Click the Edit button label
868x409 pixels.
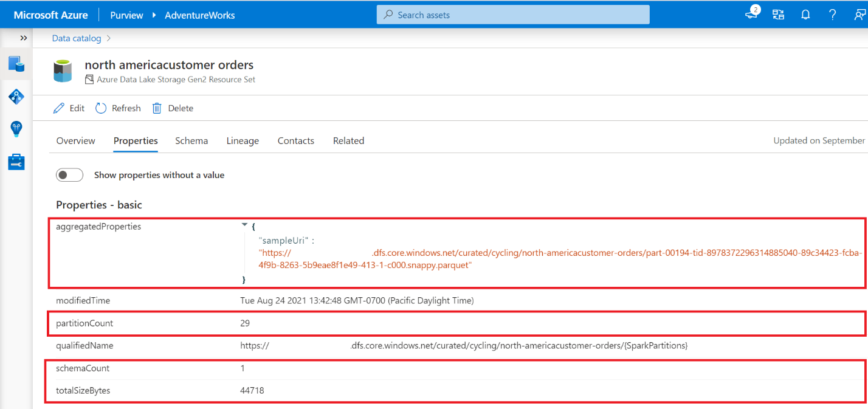coord(77,108)
